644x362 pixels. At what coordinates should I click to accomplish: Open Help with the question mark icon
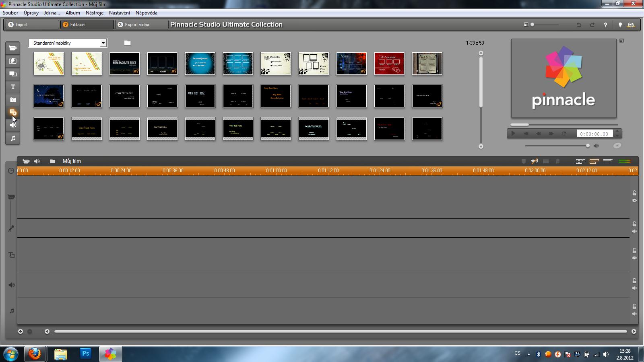pos(605,25)
